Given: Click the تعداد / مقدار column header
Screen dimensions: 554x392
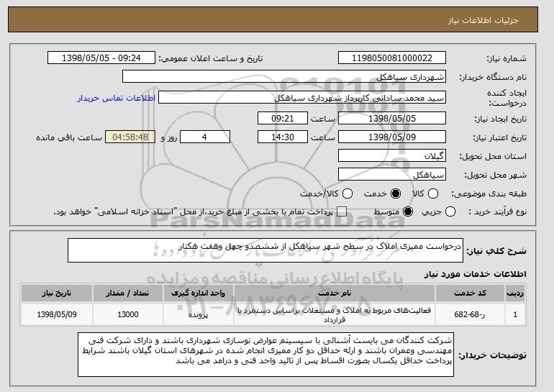Looking at the screenshot, I should 127,293.
